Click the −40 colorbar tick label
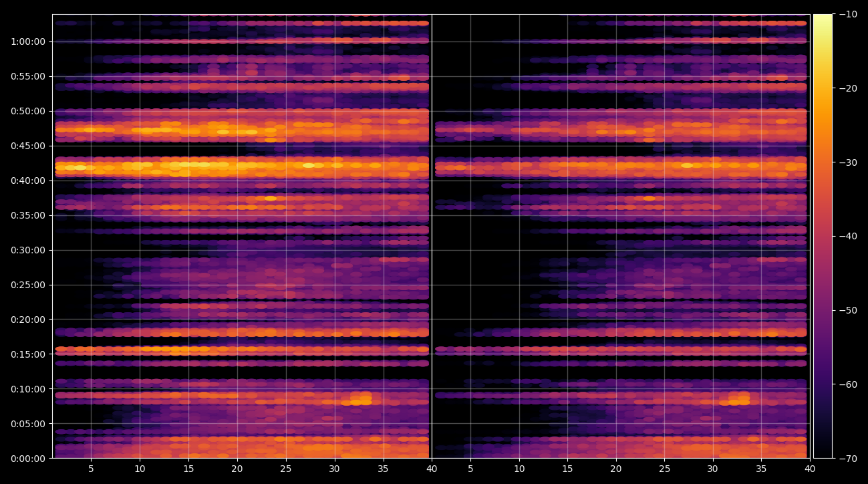 pos(848,236)
